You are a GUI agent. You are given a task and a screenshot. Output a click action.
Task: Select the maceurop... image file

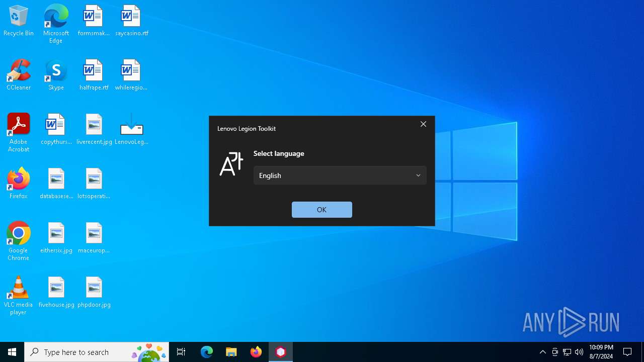tap(94, 238)
